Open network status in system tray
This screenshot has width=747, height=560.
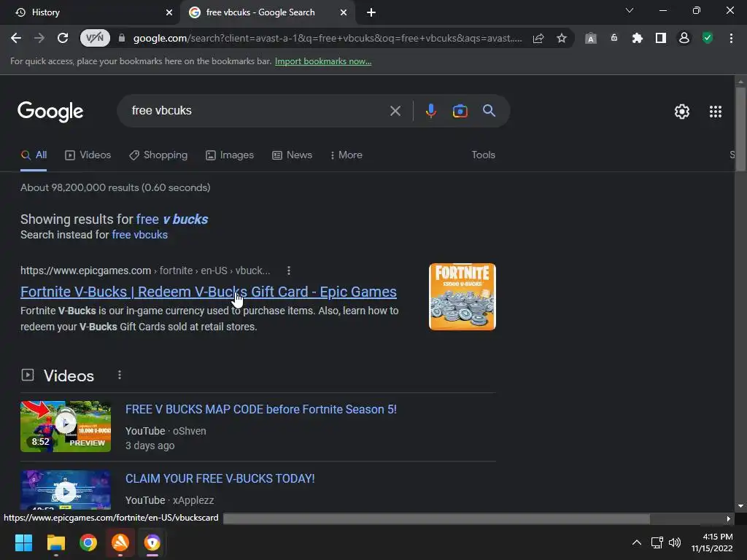tap(657, 542)
